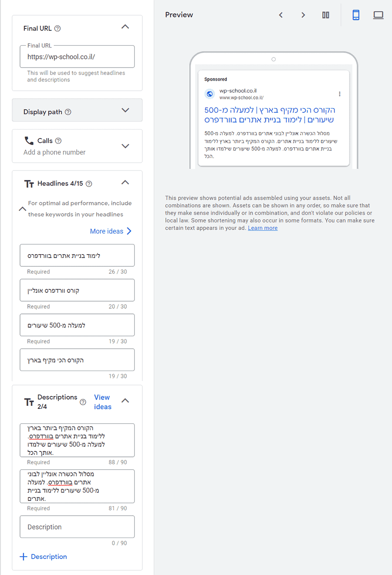
Task: Open help icon beside Calls
Action: (x=58, y=141)
